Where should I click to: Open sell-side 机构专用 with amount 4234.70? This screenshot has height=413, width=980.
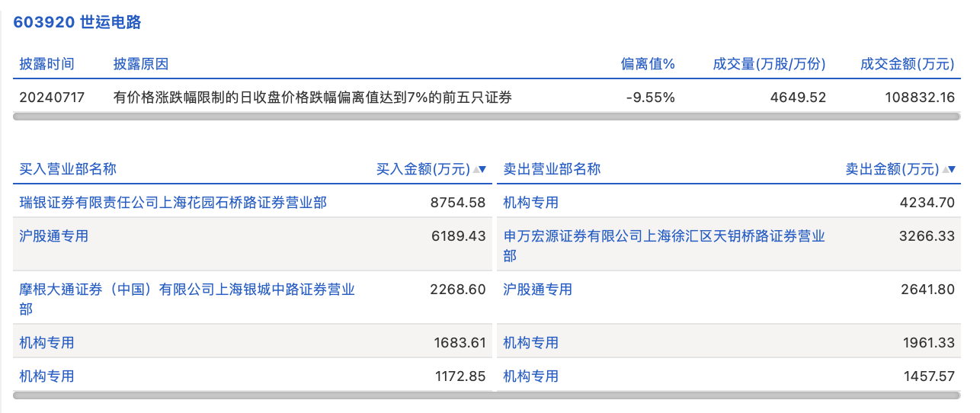pos(531,203)
